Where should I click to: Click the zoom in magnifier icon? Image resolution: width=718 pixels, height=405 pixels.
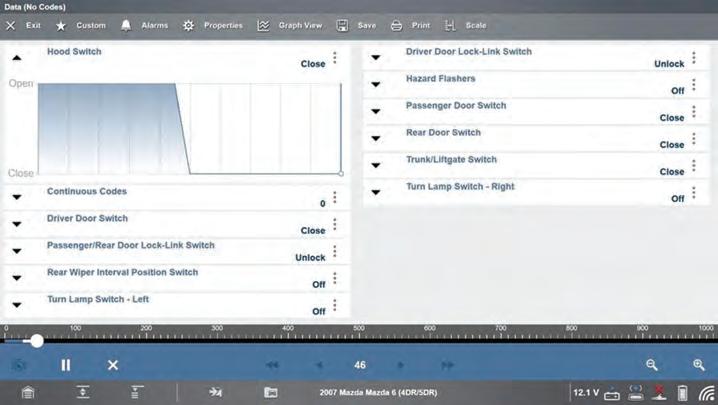click(698, 365)
